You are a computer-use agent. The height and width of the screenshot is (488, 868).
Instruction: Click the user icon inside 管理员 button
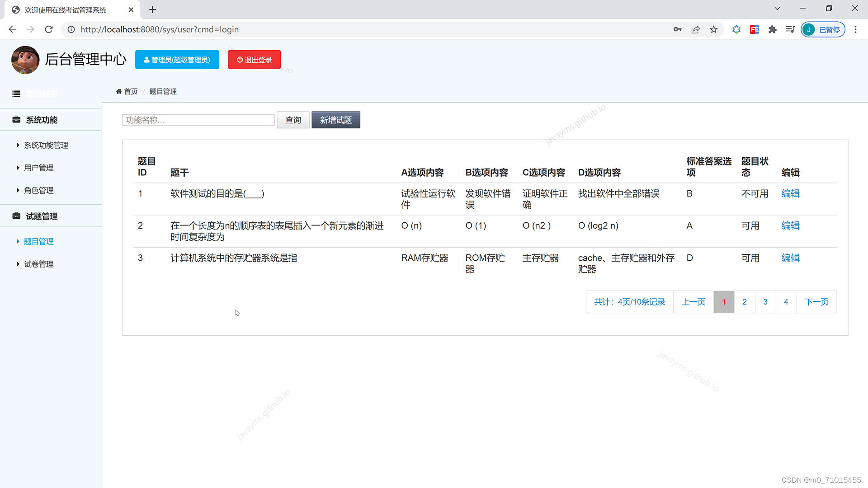point(146,59)
